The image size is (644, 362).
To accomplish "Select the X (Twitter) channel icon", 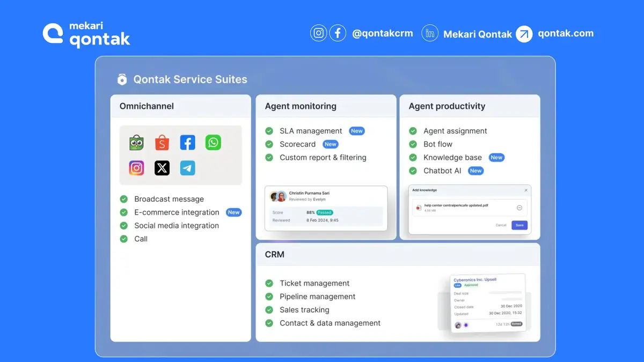I will point(162,168).
